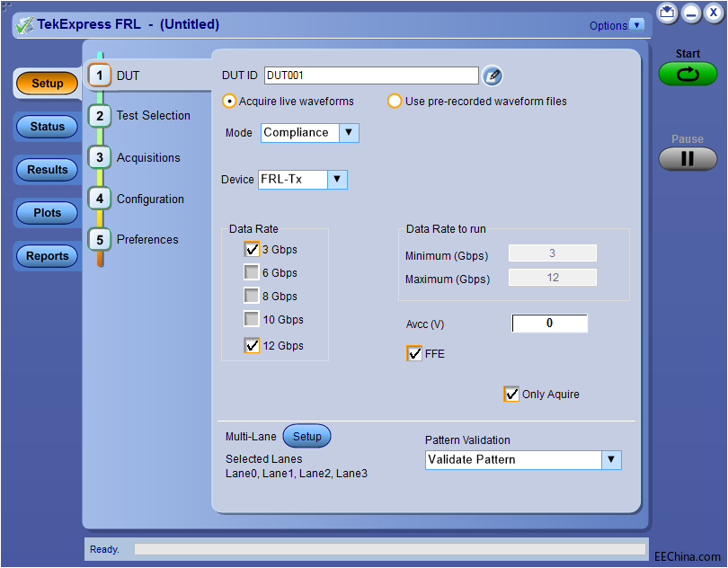Click the Compliance mode combo box
Image resolution: width=728 pixels, height=568 pixels.
click(310, 133)
